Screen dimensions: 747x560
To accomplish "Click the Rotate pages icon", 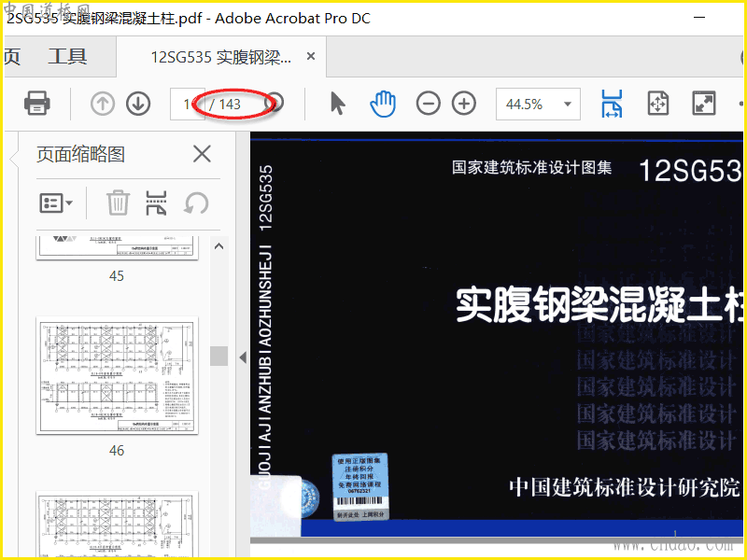I will point(196,203).
